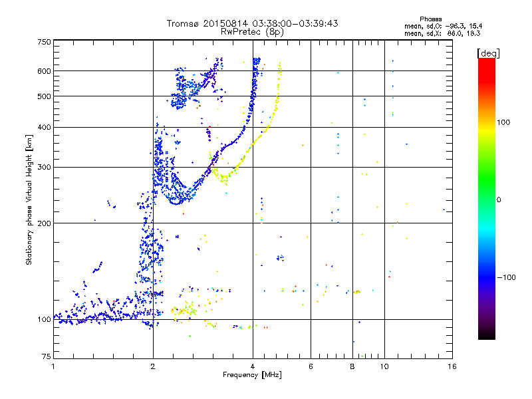Click the '16' frequency axis tick label
This screenshot has height=399, width=532.
452,366
